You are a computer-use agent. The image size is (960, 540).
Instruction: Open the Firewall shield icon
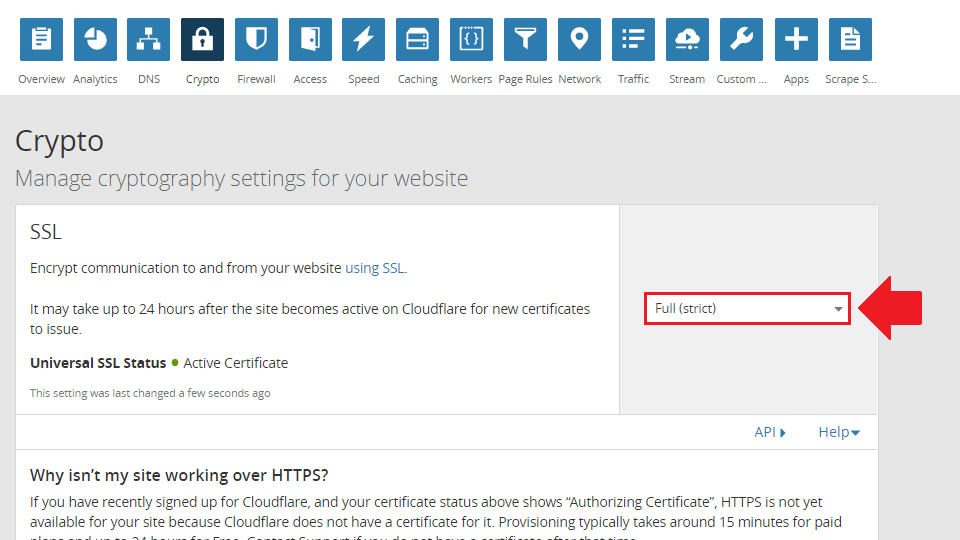pos(257,40)
